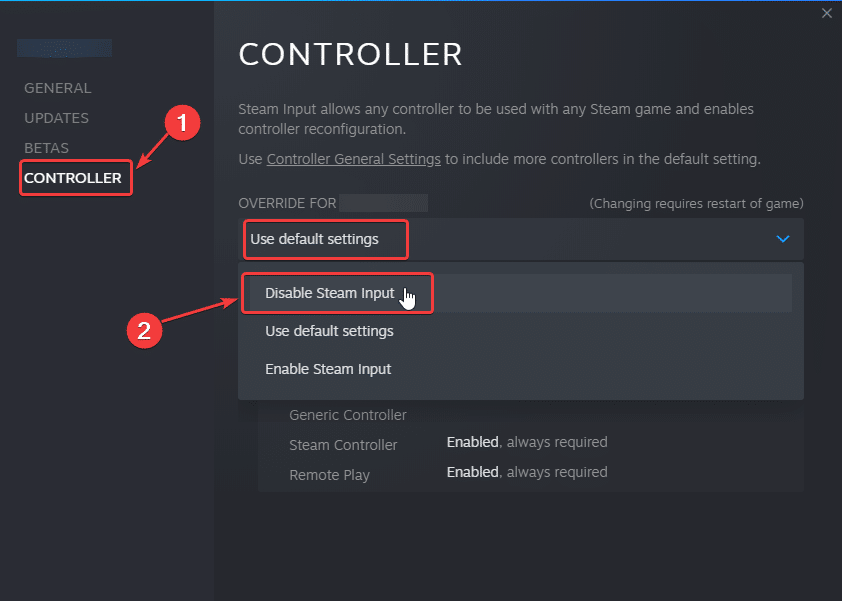Click the blurred game title in sidebar

(x=64, y=47)
